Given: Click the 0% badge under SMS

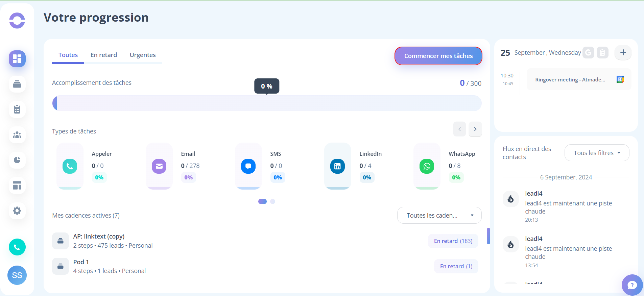Looking at the screenshot, I should (278, 177).
